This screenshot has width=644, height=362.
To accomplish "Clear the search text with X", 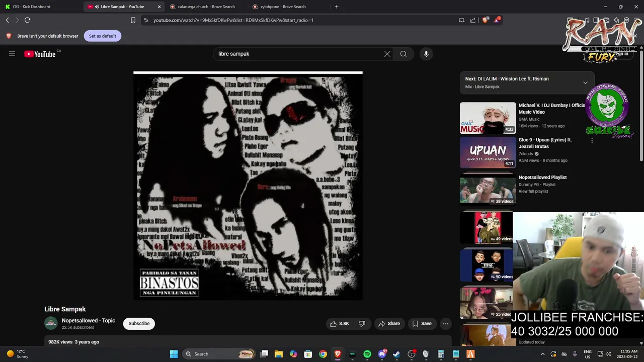I will tap(387, 54).
